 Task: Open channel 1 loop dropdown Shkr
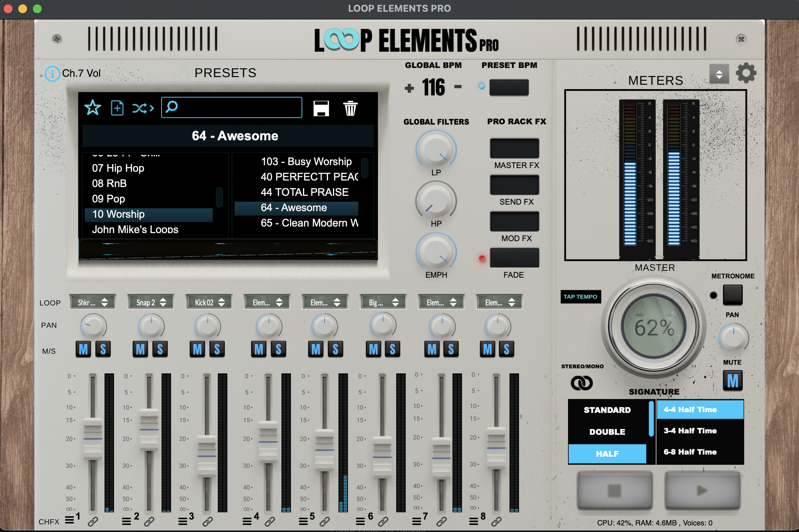pyautogui.click(x=92, y=302)
